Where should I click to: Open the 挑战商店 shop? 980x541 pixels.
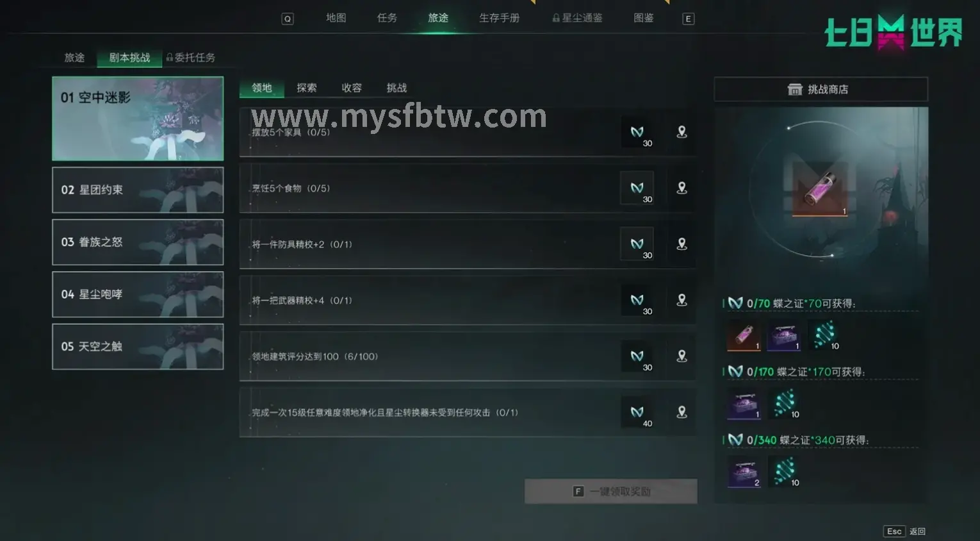[x=821, y=89]
